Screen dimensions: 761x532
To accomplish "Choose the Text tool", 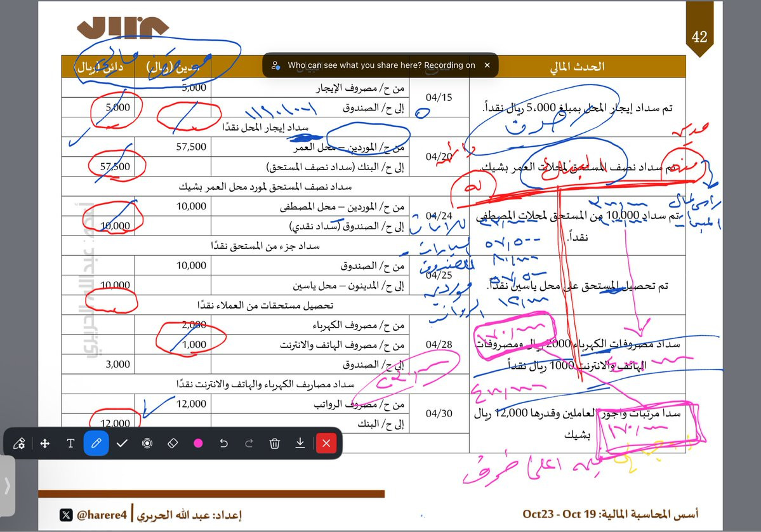I will pos(70,443).
